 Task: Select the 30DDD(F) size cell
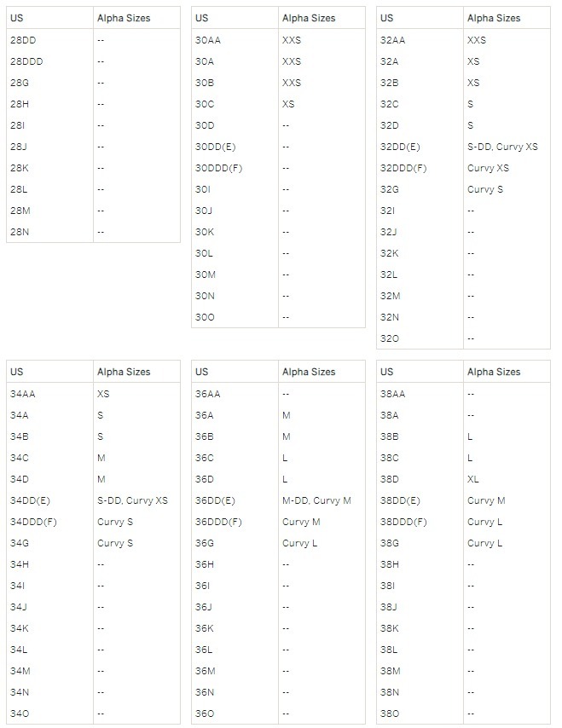click(x=219, y=168)
